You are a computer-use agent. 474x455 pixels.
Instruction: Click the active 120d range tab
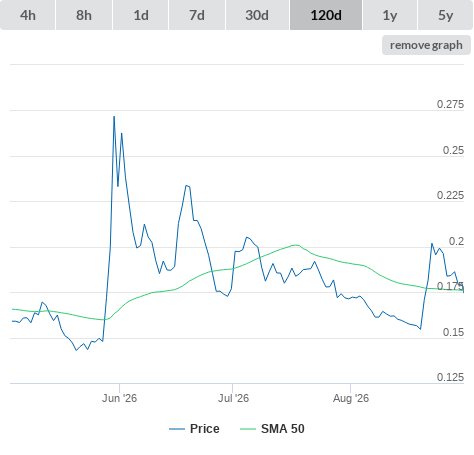[x=326, y=15]
